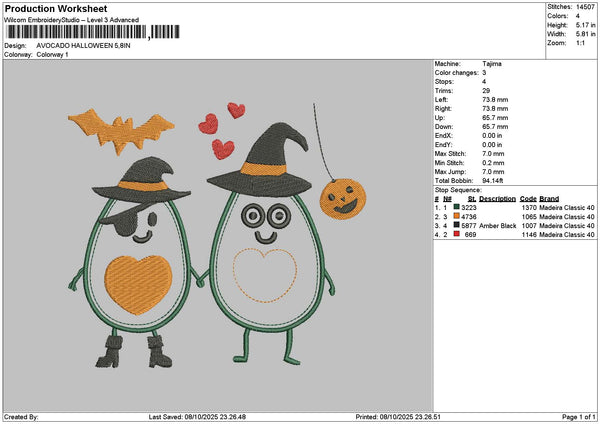600x424 pixels.
Task: Click the Description column header
Action: tap(497, 198)
